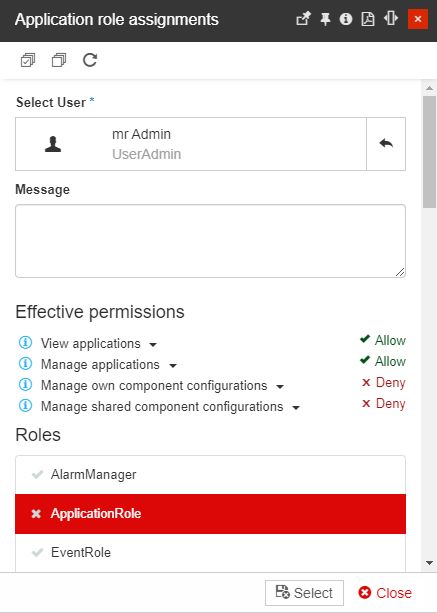Image resolution: width=437 pixels, height=613 pixels.
Task: Show panel information icon
Action: [346, 19]
